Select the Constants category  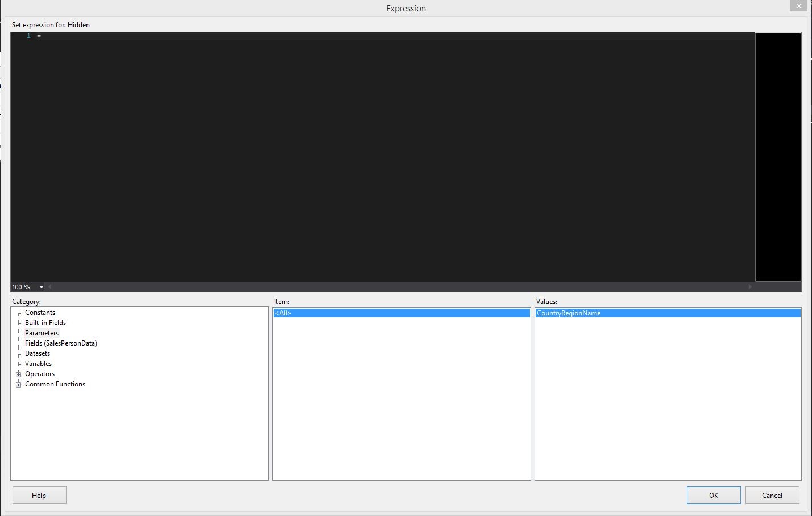point(40,313)
